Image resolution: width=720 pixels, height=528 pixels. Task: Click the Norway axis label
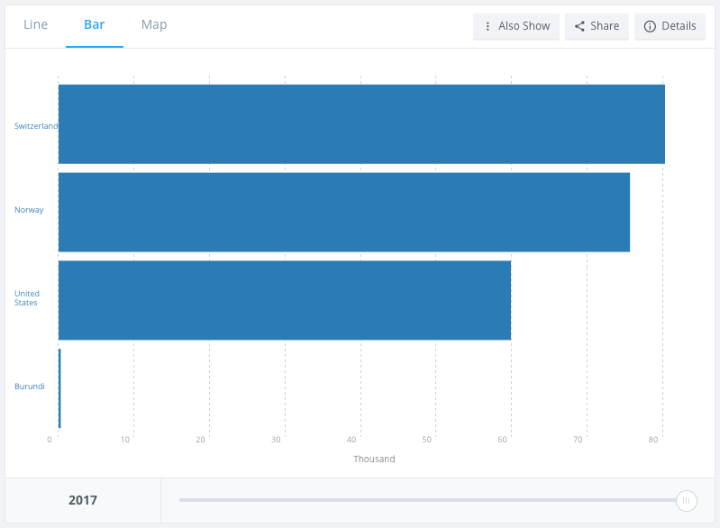[x=29, y=210]
